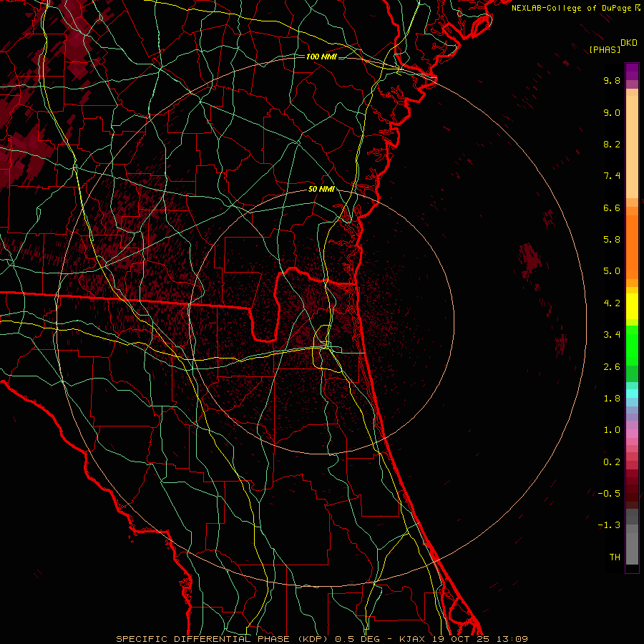Viewport: 644px width, 644px height.
Task: Click the 9.0 colorbar value
Action: [x=612, y=112]
